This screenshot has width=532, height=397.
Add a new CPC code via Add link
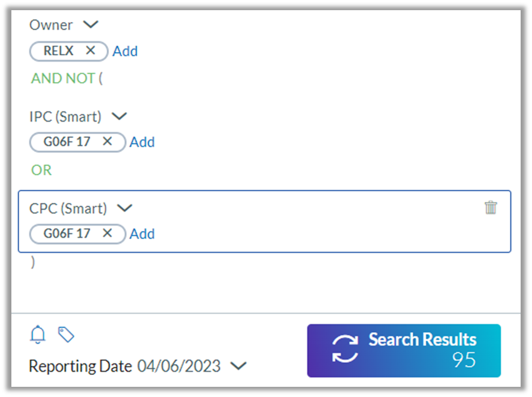point(142,234)
